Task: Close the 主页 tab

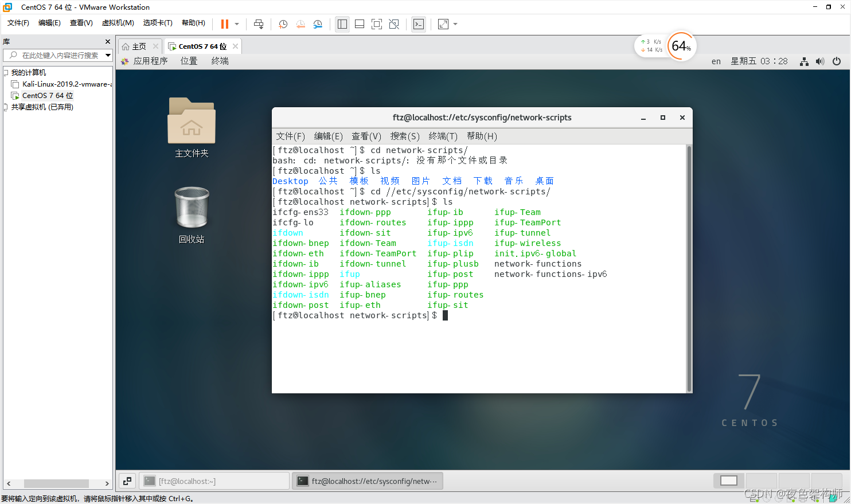Action: tap(155, 46)
